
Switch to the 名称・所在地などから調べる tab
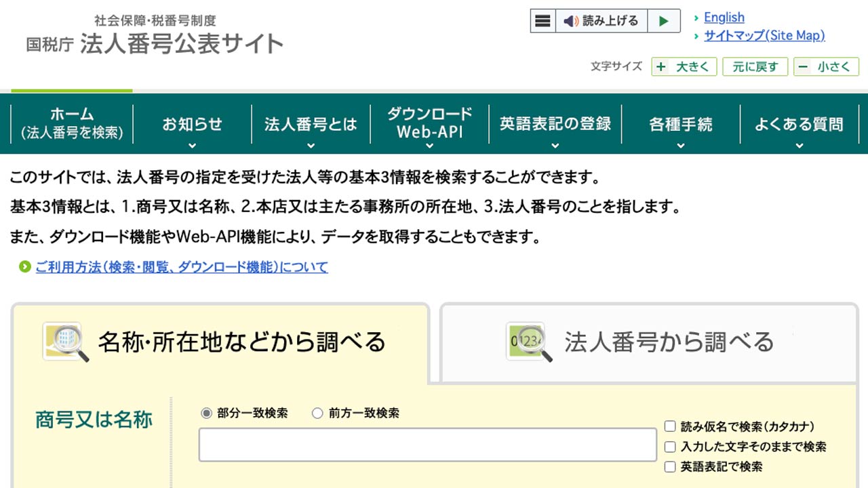[220, 342]
